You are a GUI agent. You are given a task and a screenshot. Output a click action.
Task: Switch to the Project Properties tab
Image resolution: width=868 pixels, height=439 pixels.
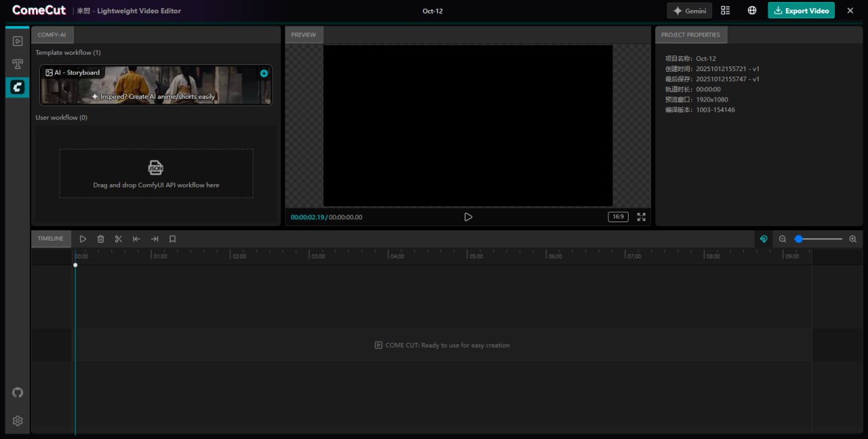coord(690,35)
